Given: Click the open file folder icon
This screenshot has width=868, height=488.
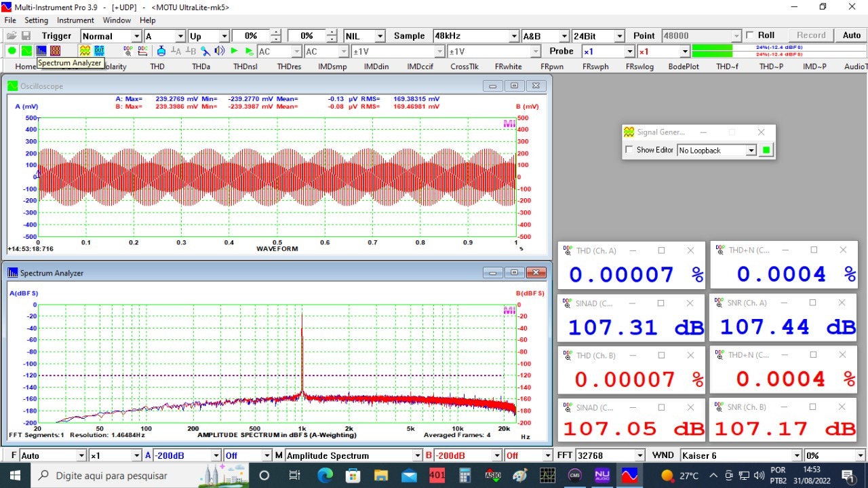Looking at the screenshot, I should click(x=12, y=36).
